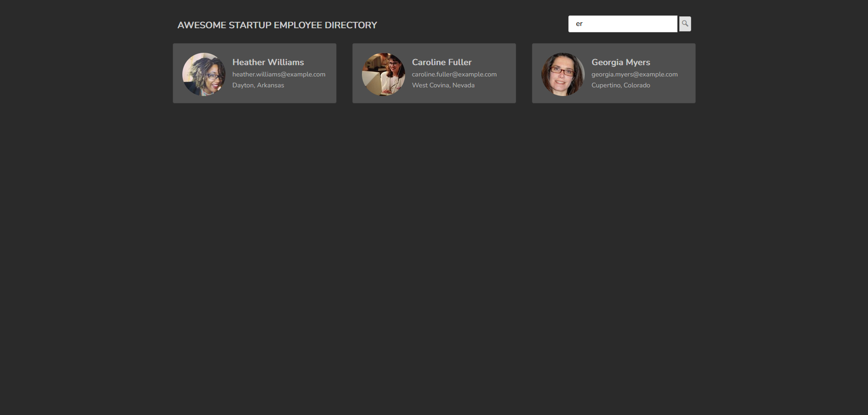Select the Caroline Fuller employee card
This screenshot has width=868, height=415.
[x=434, y=96]
